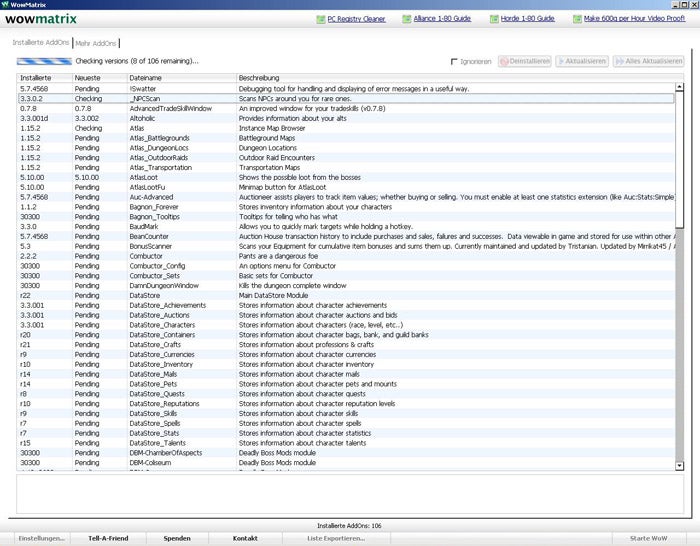Select the AdvancedTradeSkillWindow row
700x546 pixels.
(346, 108)
